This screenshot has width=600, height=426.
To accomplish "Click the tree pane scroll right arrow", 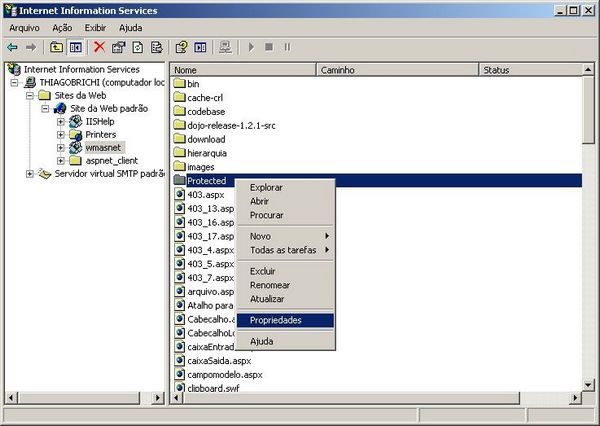I will pos(158,398).
